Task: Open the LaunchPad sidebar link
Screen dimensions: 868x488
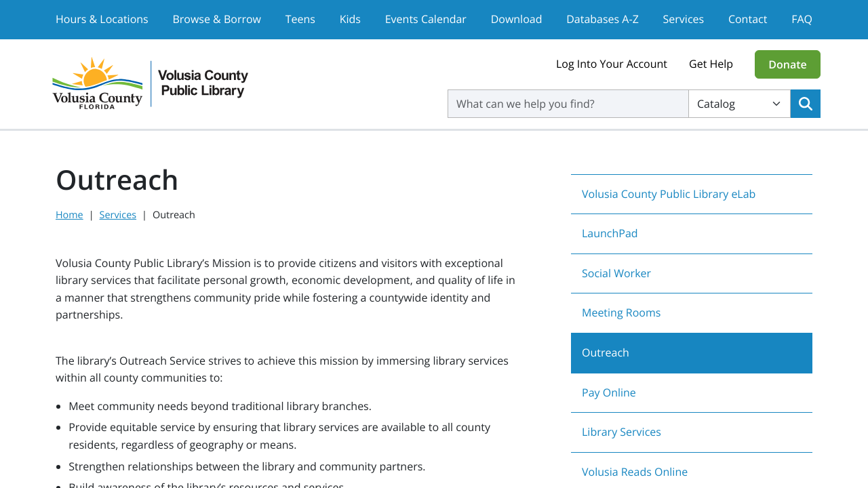Action: [609, 232]
